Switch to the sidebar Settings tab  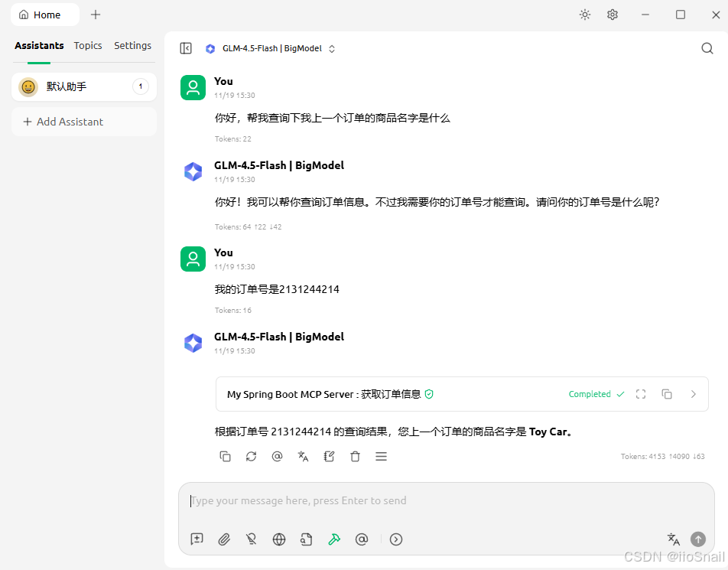[133, 46]
